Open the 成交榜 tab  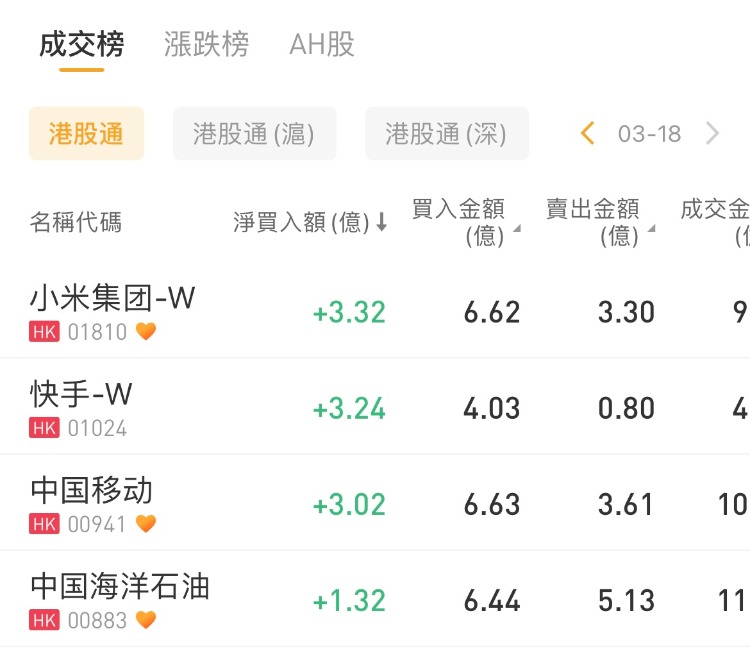click(82, 45)
